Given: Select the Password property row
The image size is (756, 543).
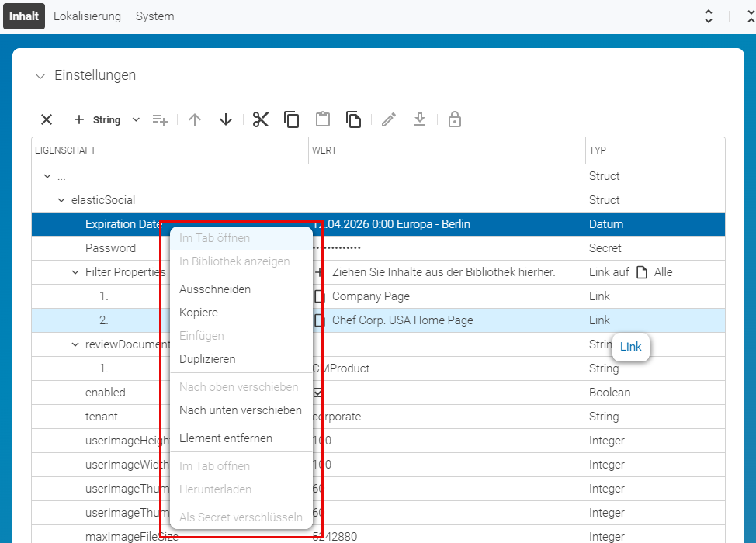Looking at the screenshot, I should tap(378, 248).
